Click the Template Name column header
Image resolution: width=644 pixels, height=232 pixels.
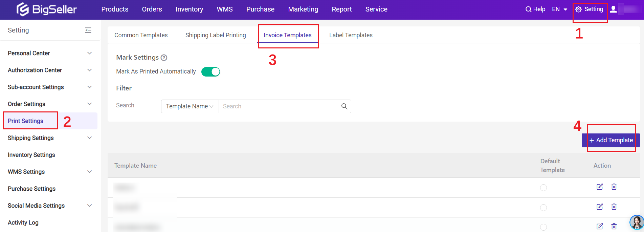135,166
